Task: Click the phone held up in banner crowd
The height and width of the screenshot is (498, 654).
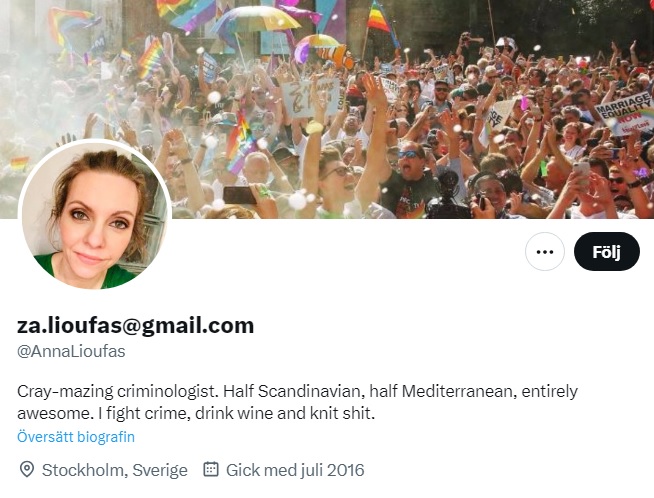Action: click(x=581, y=169)
